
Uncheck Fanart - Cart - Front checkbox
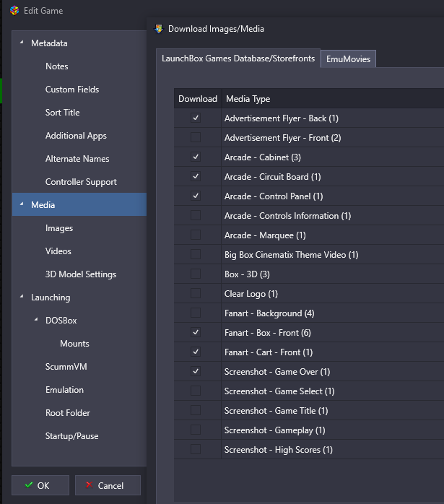tap(196, 352)
